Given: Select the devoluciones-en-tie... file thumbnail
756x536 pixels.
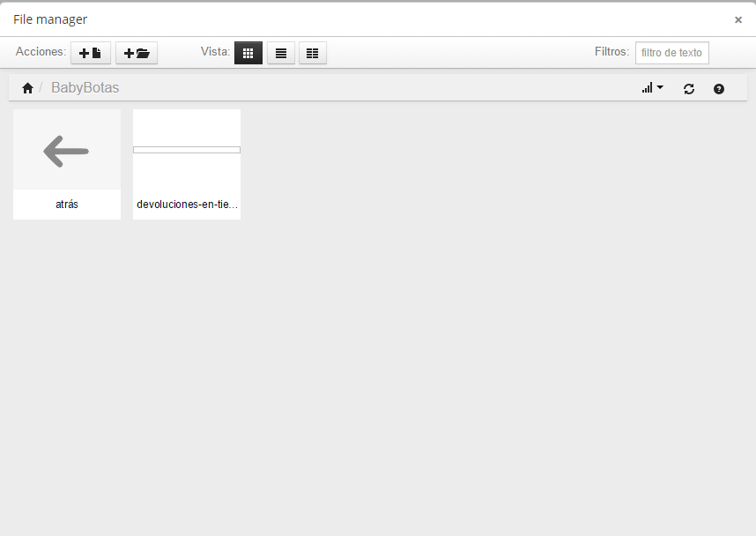Looking at the screenshot, I should (187, 150).
